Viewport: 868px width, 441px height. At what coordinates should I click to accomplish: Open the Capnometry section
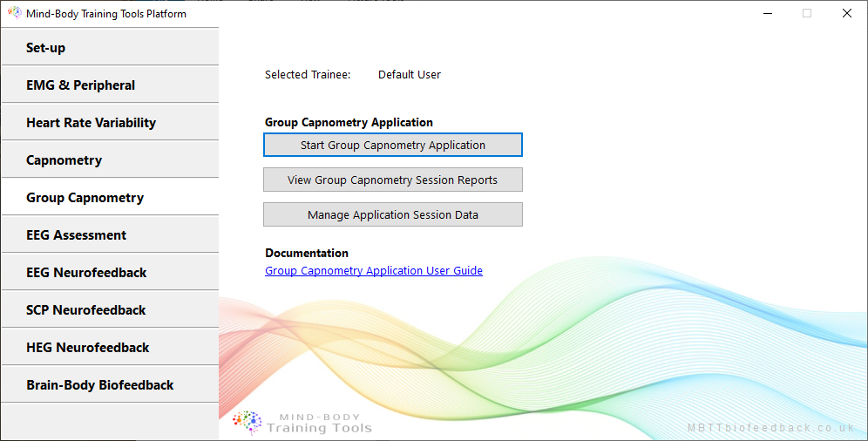(x=110, y=159)
